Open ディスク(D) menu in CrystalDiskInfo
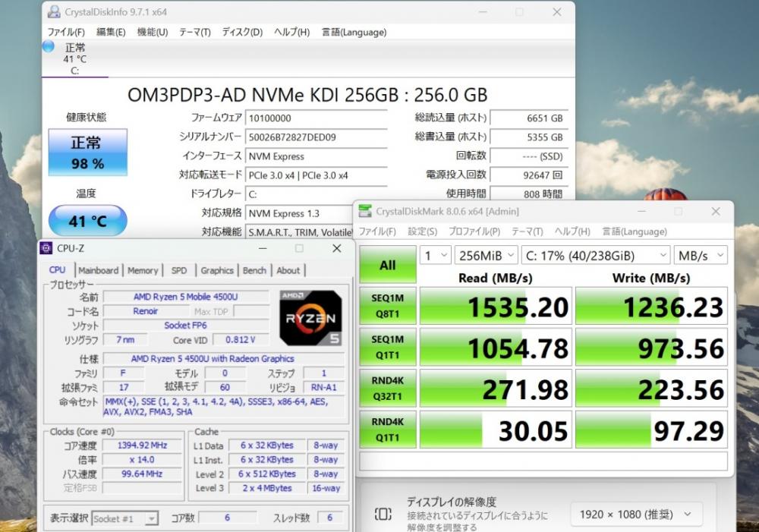Viewport: 759px width, 532px height. click(x=242, y=33)
